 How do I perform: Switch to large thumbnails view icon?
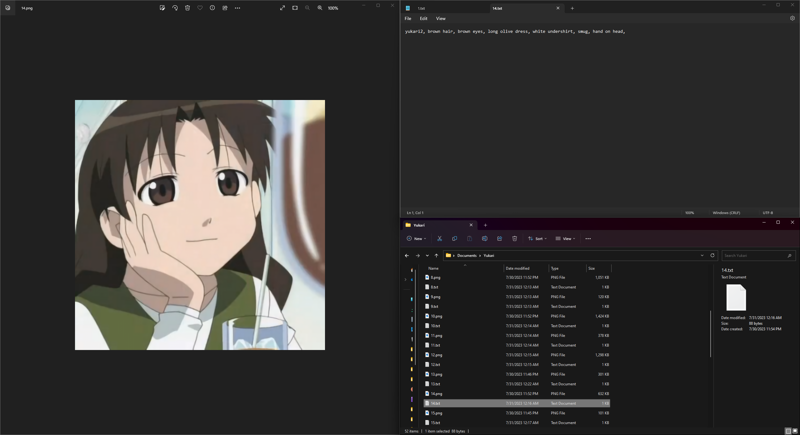click(x=795, y=431)
